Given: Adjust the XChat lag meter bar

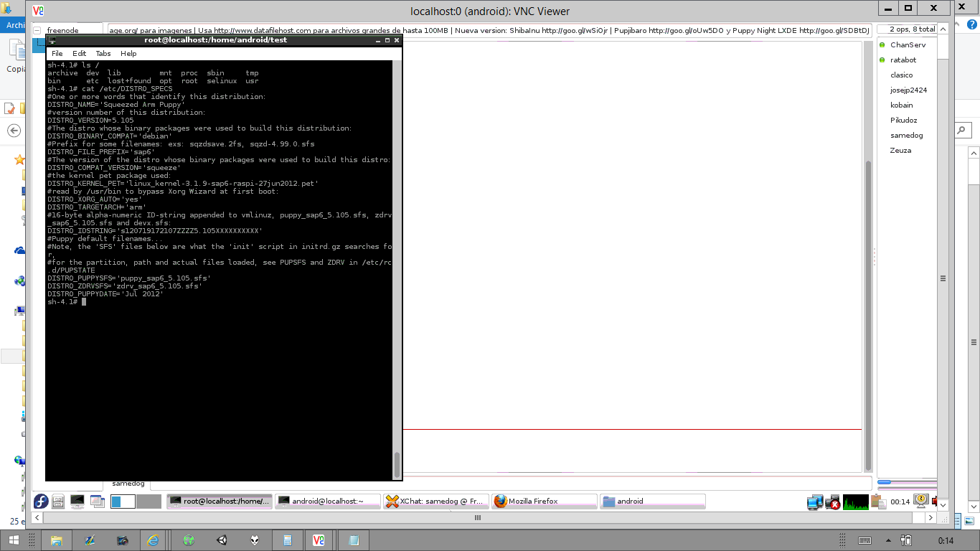Looking at the screenshot, I should click(906, 482).
